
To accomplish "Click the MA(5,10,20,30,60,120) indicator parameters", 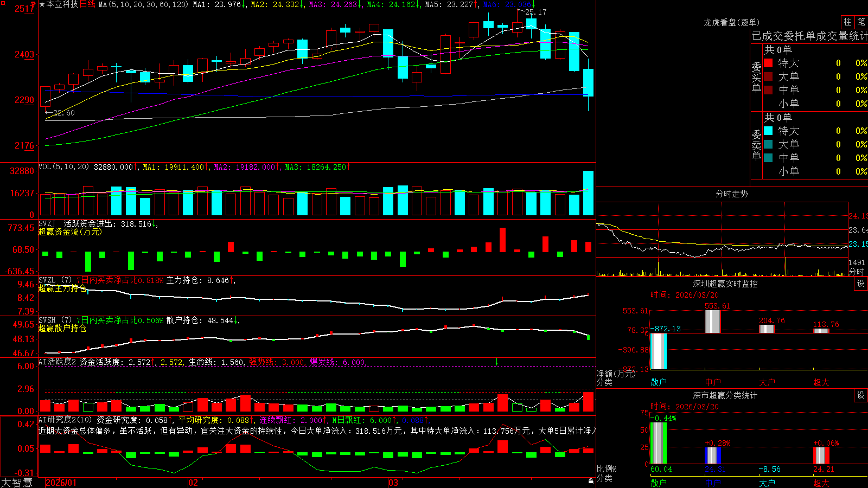I will click(143, 4).
